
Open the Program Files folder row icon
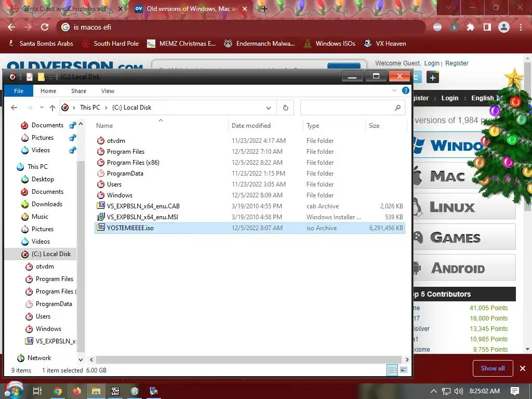(x=101, y=151)
